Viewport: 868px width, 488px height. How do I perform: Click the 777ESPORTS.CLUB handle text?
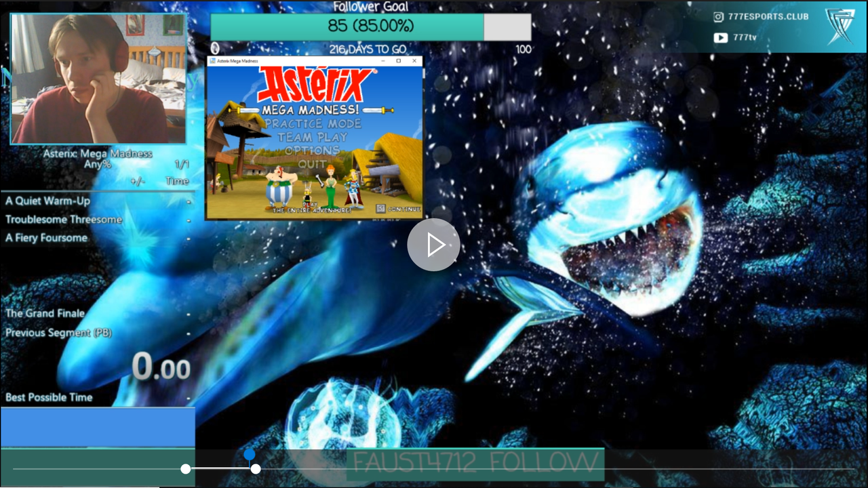pos(768,17)
